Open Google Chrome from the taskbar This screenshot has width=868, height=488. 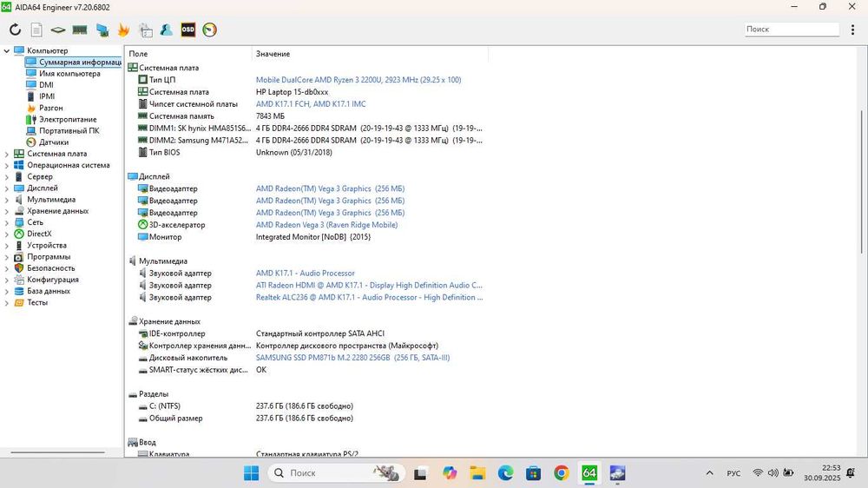click(561, 473)
